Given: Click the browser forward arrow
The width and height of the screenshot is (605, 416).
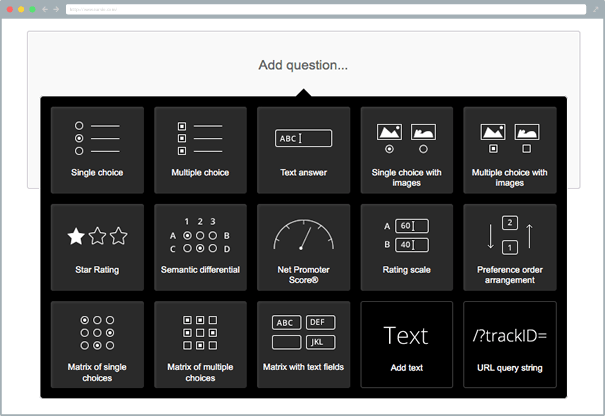Looking at the screenshot, I should 55,9.
